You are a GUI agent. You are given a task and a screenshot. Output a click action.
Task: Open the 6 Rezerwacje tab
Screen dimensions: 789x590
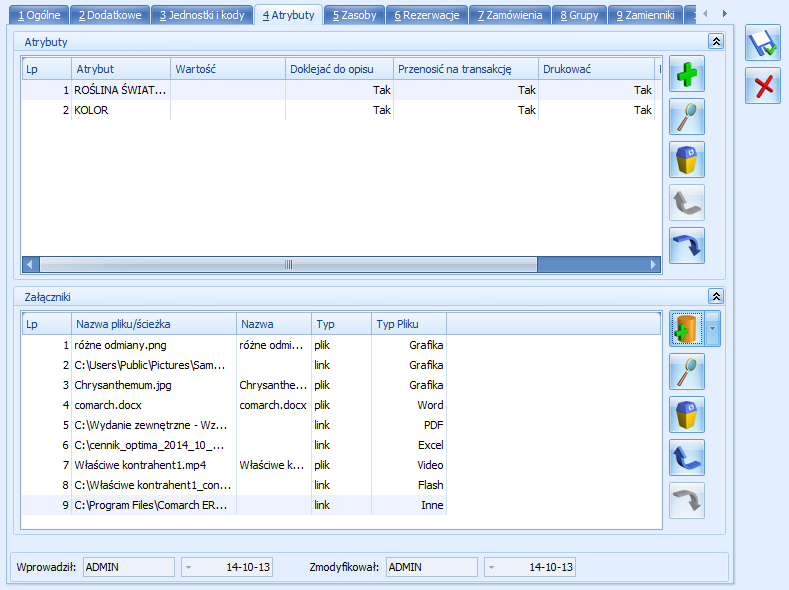pyautogui.click(x=427, y=15)
